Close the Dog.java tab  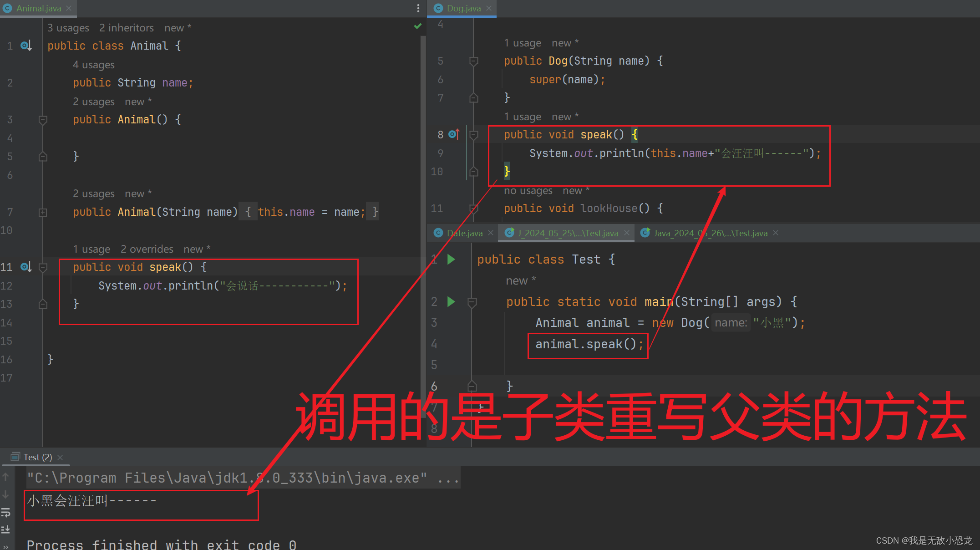coord(489,8)
